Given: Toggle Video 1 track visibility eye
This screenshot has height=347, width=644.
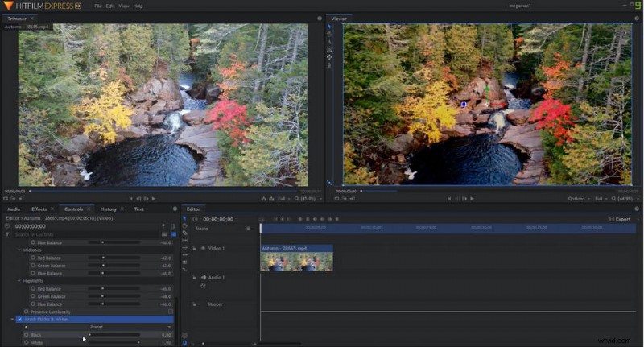Looking at the screenshot, I should click(203, 248).
